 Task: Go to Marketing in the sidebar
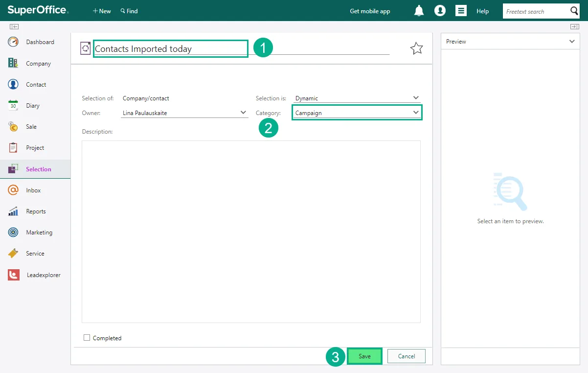coord(39,233)
